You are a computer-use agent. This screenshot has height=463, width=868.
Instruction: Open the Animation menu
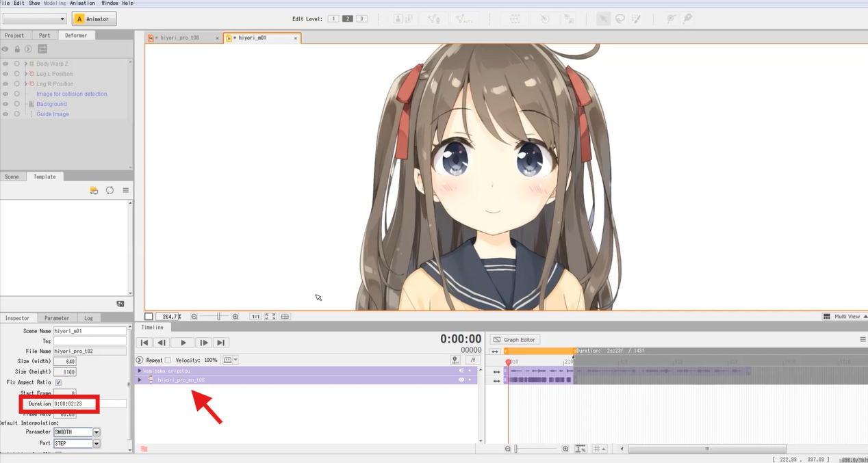pos(83,3)
